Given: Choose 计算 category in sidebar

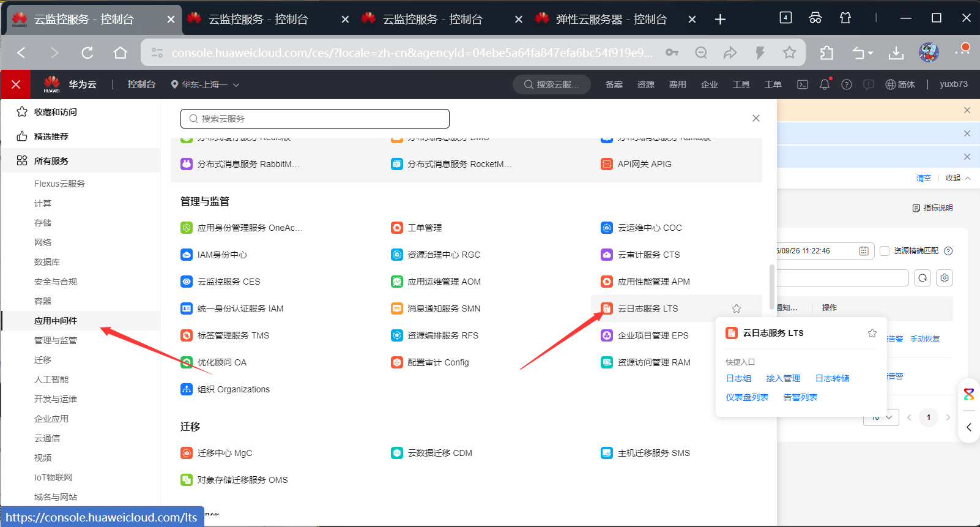Looking at the screenshot, I should point(43,203).
